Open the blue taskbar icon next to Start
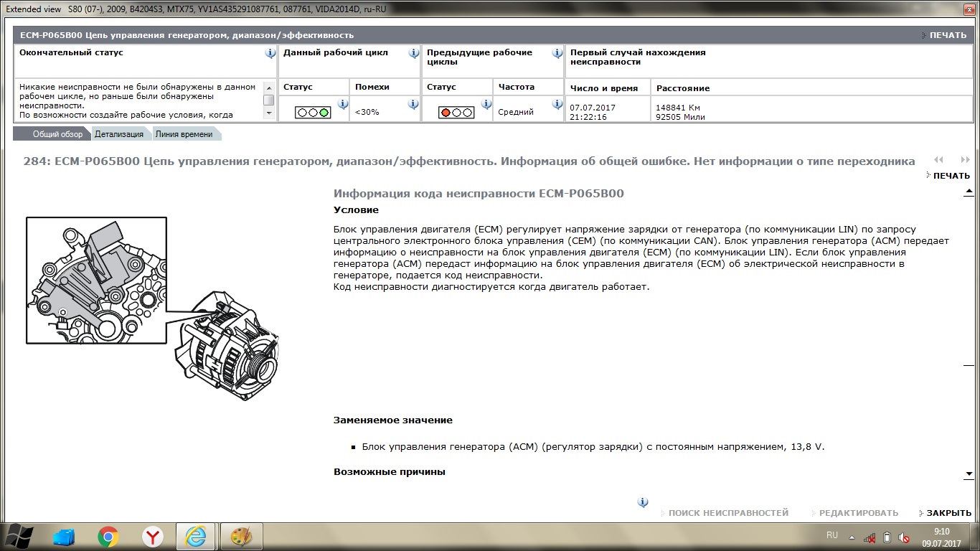This screenshot has height=551, width=980. (x=65, y=537)
